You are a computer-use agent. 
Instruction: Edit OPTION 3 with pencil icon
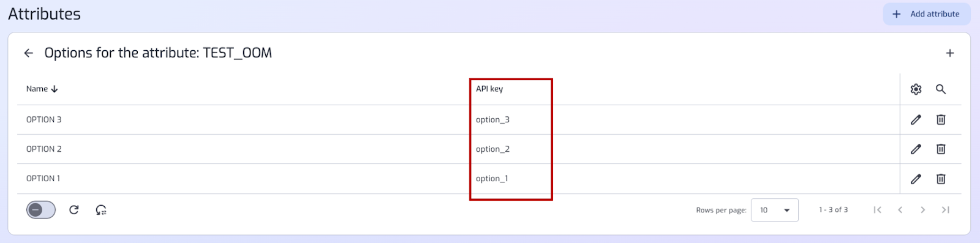(916, 120)
